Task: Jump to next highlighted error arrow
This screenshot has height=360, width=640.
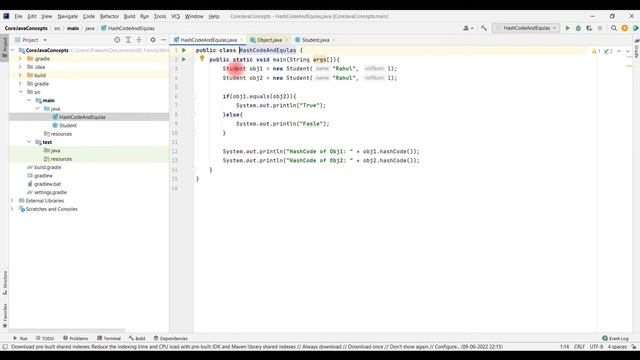Action: click(x=627, y=51)
